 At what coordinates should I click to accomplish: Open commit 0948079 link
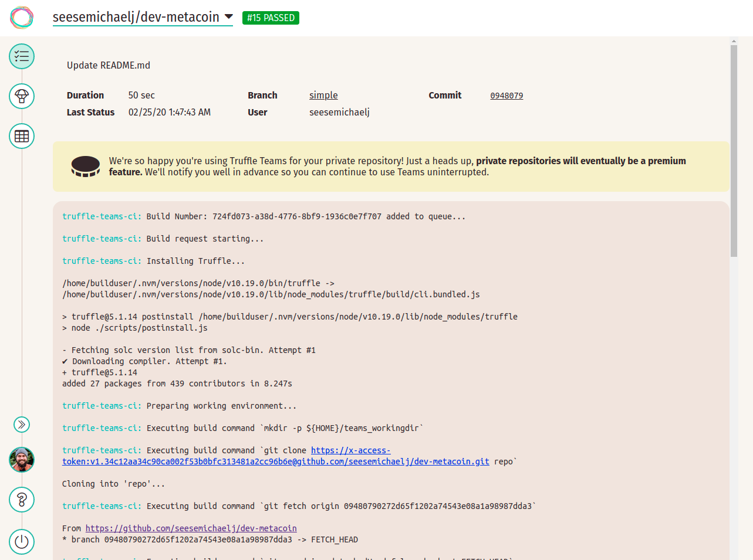point(506,96)
